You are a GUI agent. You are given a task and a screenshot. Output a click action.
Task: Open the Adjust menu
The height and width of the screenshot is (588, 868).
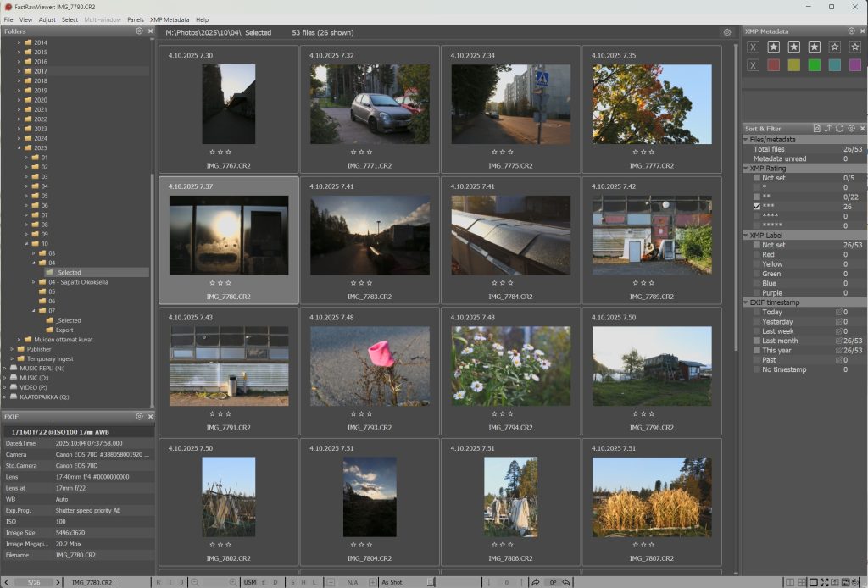coord(47,19)
